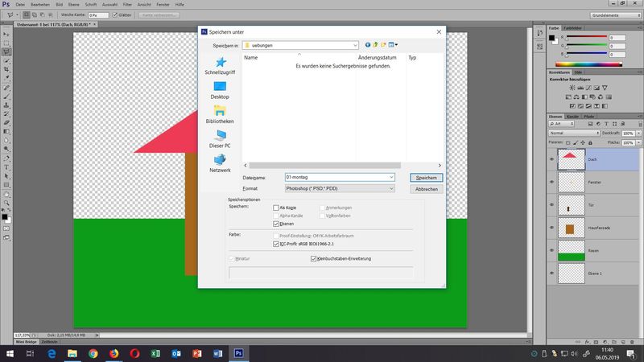Select the Move tool
This screenshot has width=644, height=362.
(x=6, y=35)
